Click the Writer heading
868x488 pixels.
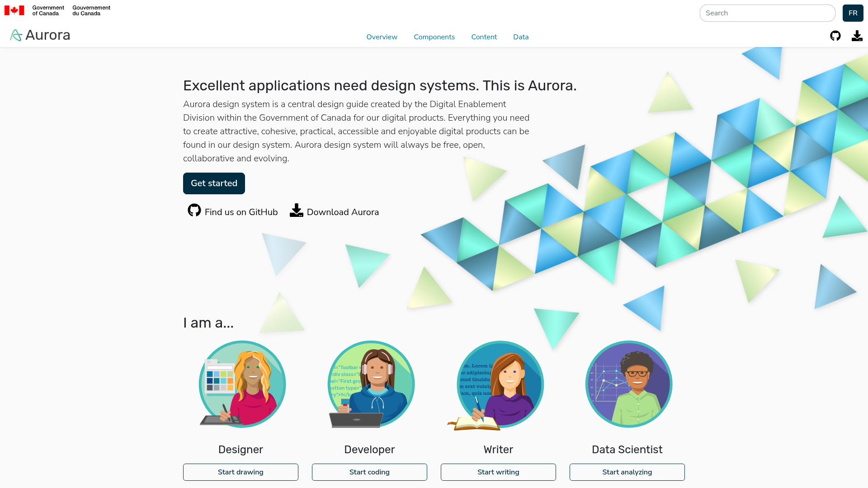coord(498,450)
